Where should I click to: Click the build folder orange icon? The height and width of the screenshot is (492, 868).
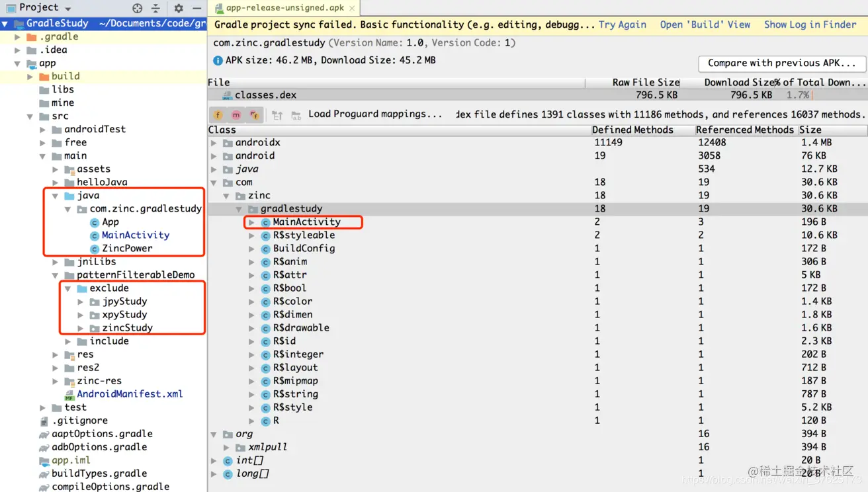tap(44, 77)
